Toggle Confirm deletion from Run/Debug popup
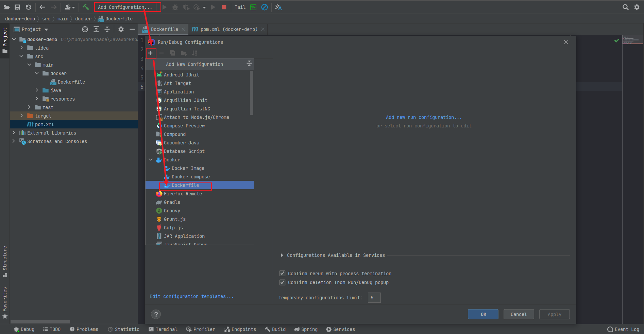Screen dimensions: 644x334 282,282
